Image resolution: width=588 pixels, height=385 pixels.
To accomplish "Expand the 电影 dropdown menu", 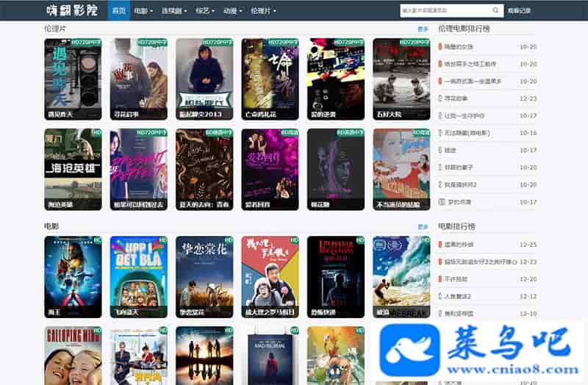I will point(145,11).
